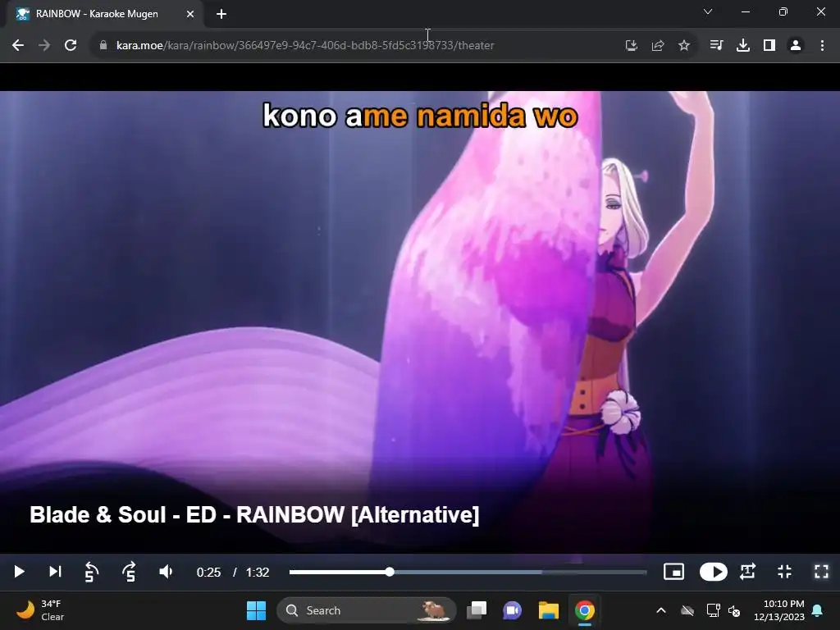Open the tab search dropdown
Screen dimensions: 840x630
point(708,11)
